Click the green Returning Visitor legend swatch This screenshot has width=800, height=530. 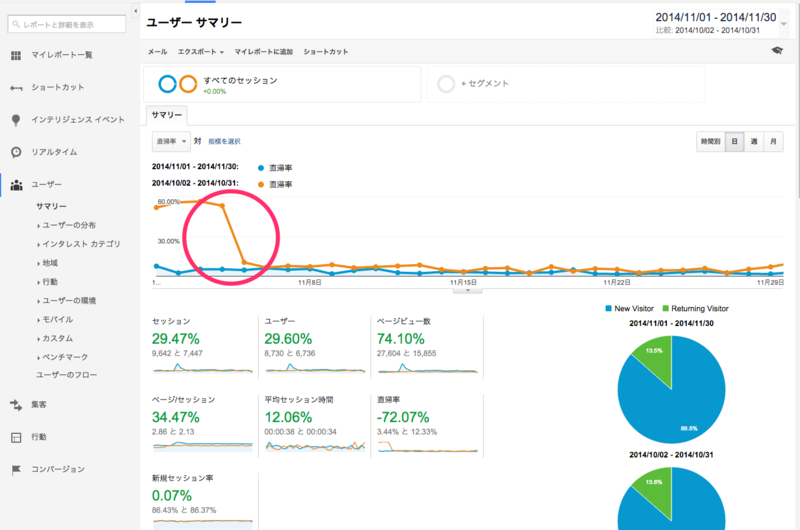[665, 309]
